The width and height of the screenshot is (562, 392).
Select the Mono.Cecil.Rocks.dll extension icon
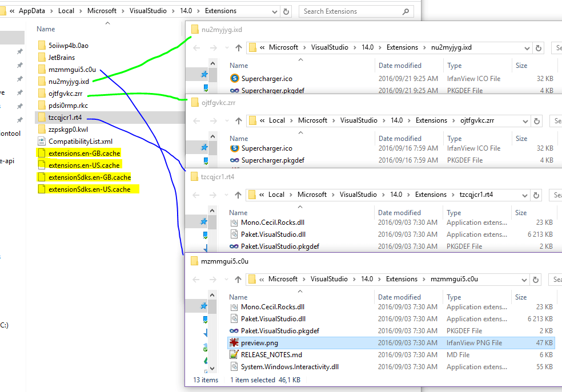coord(234,222)
